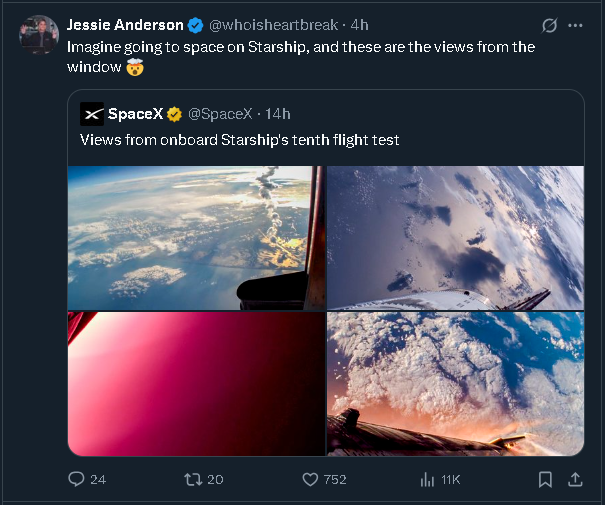This screenshot has width=605, height=505.
Task: Click the Jessie Anderson display name
Action: [x=125, y=25]
